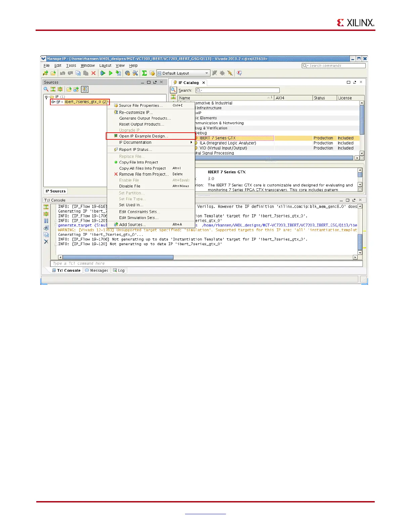Select Reset Output Products menu entry
The width and height of the screenshot is (411, 532).
[151, 124]
